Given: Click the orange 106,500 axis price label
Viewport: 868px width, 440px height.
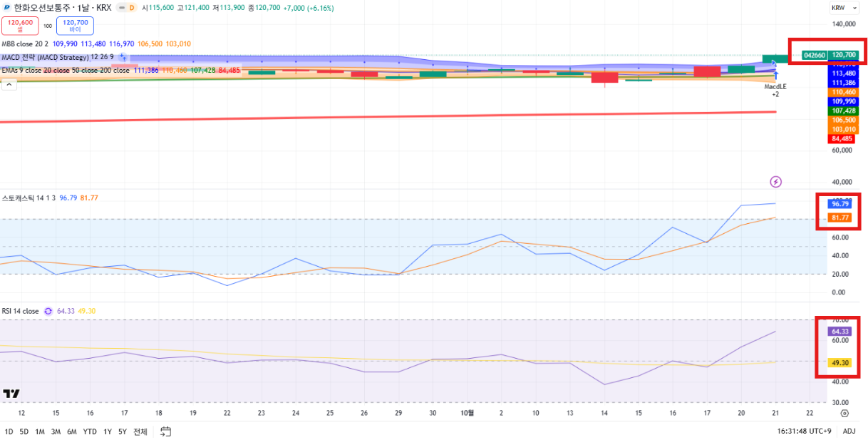Looking at the screenshot, I should (844, 120).
